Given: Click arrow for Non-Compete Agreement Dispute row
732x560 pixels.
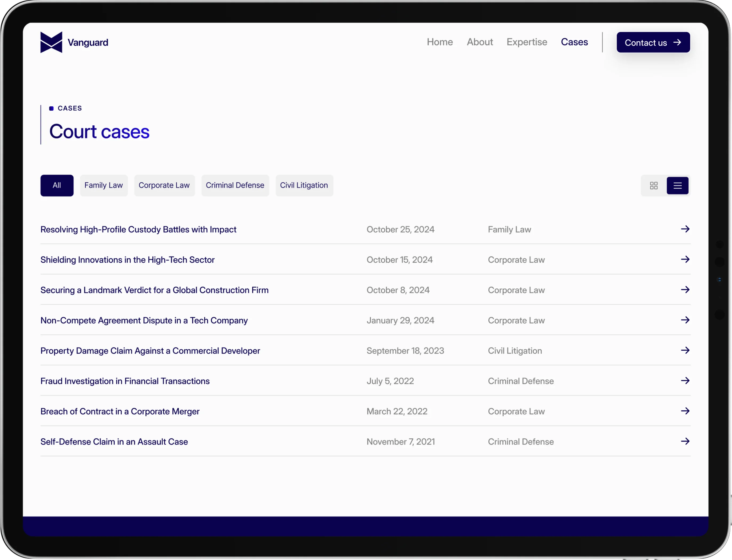Looking at the screenshot, I should click(685, 320).
